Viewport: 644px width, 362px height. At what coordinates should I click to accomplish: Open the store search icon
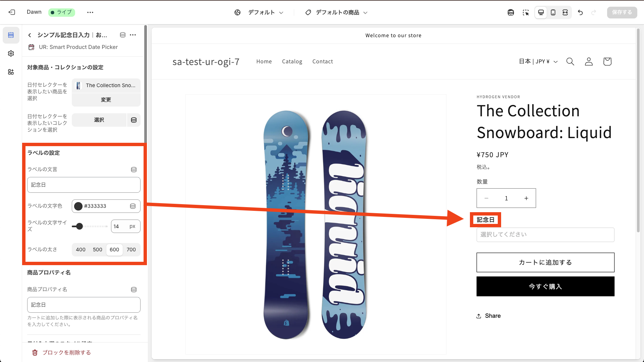pyautogui.click(x=570, y=62)
